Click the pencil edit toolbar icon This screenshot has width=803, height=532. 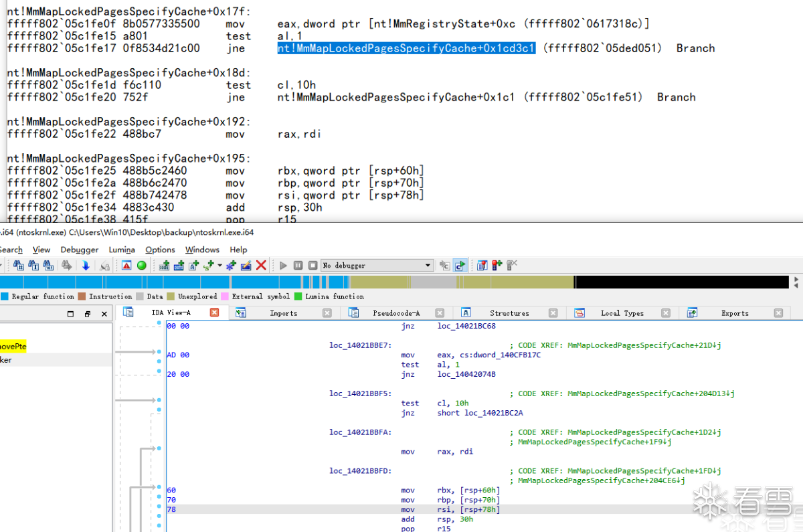pos(246,265)
